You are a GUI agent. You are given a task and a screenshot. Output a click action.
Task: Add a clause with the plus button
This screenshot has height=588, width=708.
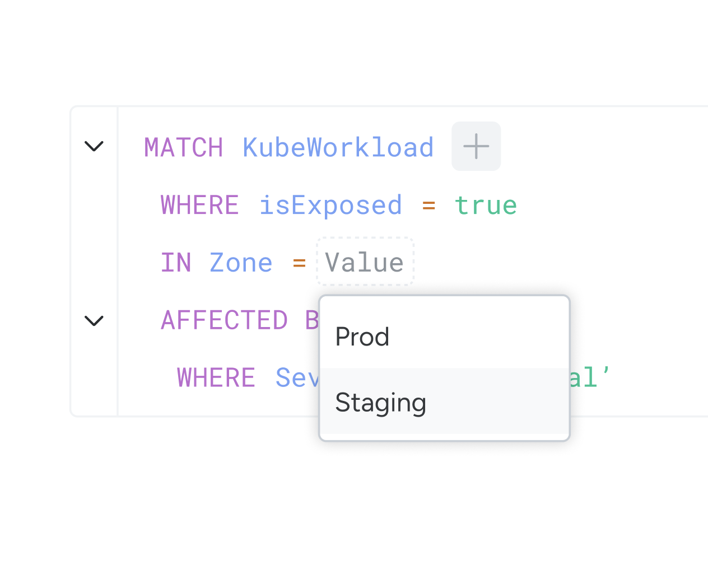point(476,146)
